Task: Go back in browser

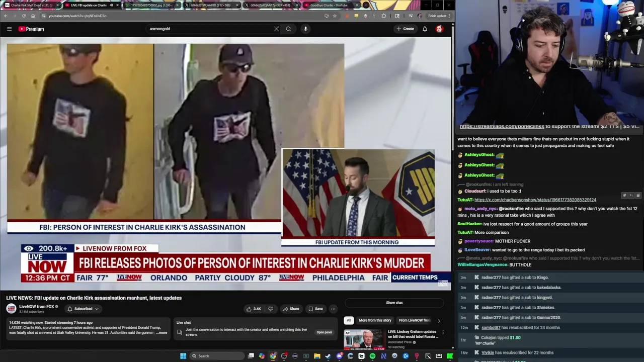Action: coord(6,16)
